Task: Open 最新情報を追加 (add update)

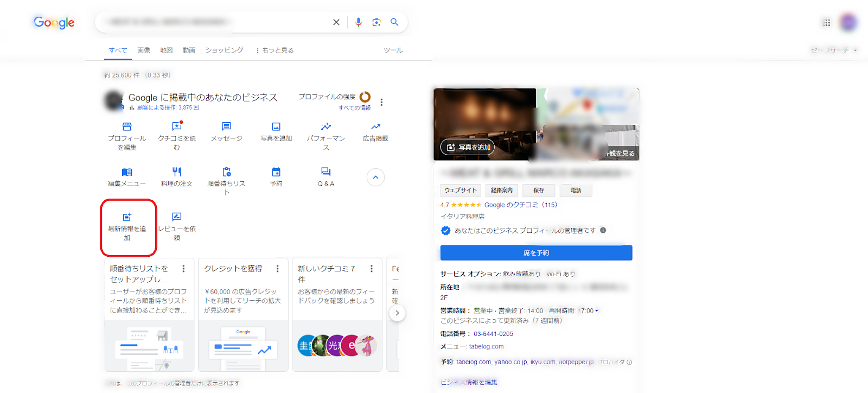Action: click(127, 226)
